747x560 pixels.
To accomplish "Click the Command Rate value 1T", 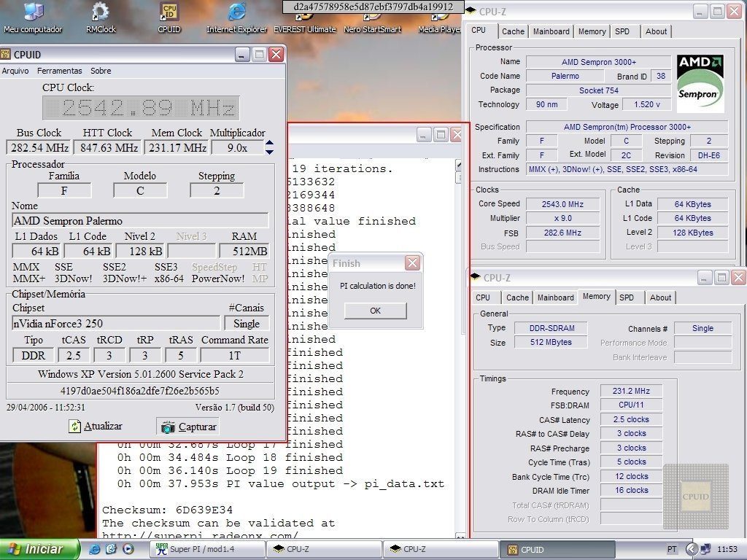I will pos(234,355).
